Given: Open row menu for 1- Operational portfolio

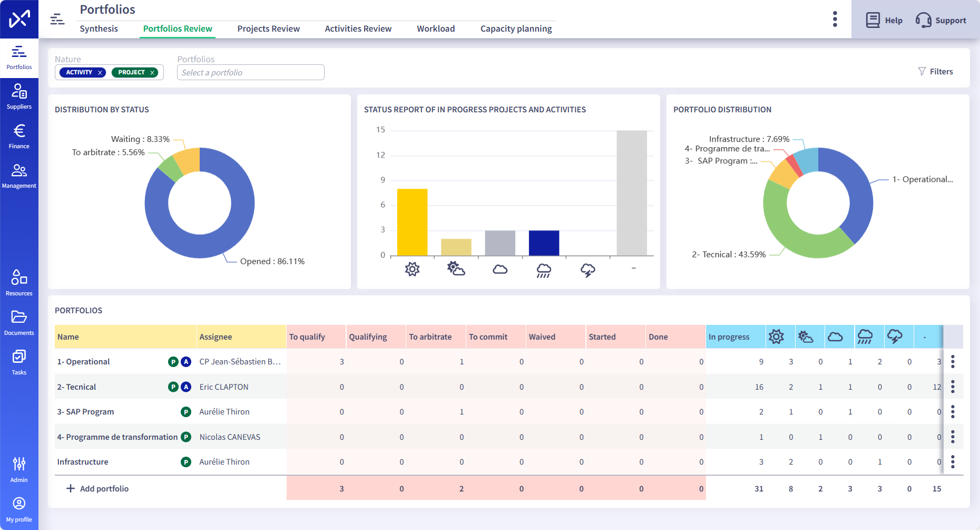Looking at the screenshot, I should click(x=953, y=362).
